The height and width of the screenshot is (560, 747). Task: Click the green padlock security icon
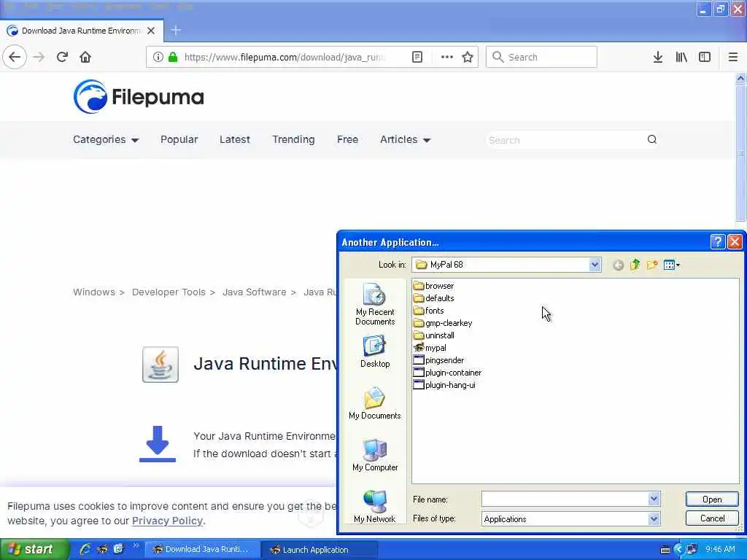click(x=173, y=57)
